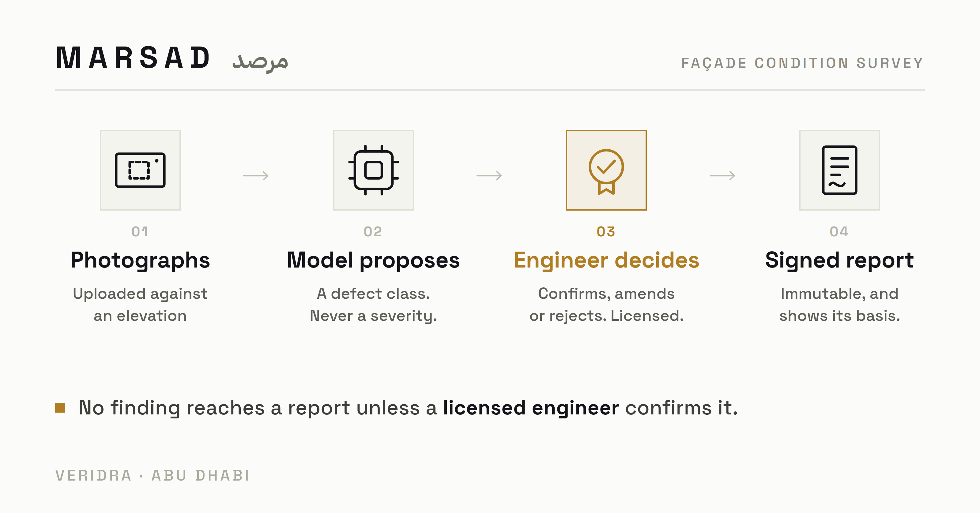Click the step number 01 label
The image size is (980, 513).
[140, 232]
